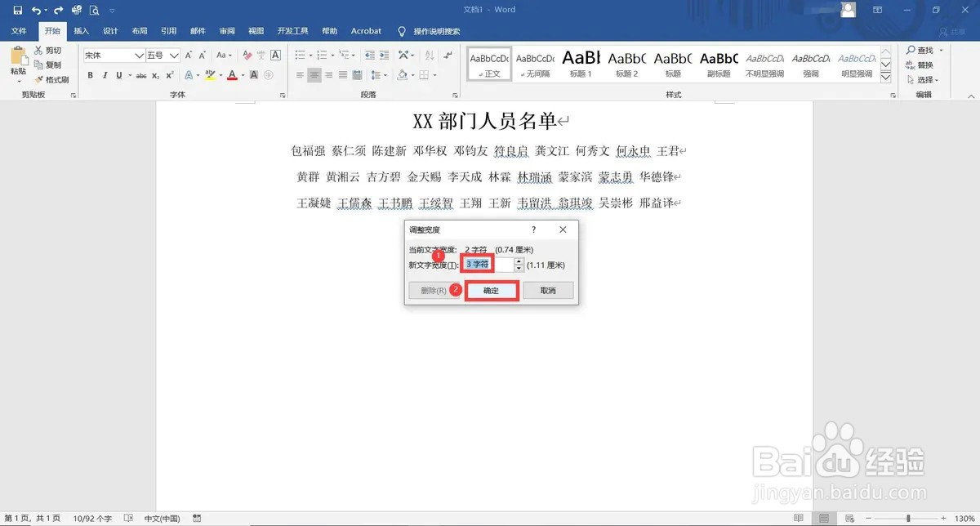Toggle strikethrough (abc) formatting
980x526 pixels.
click(141, 75)
